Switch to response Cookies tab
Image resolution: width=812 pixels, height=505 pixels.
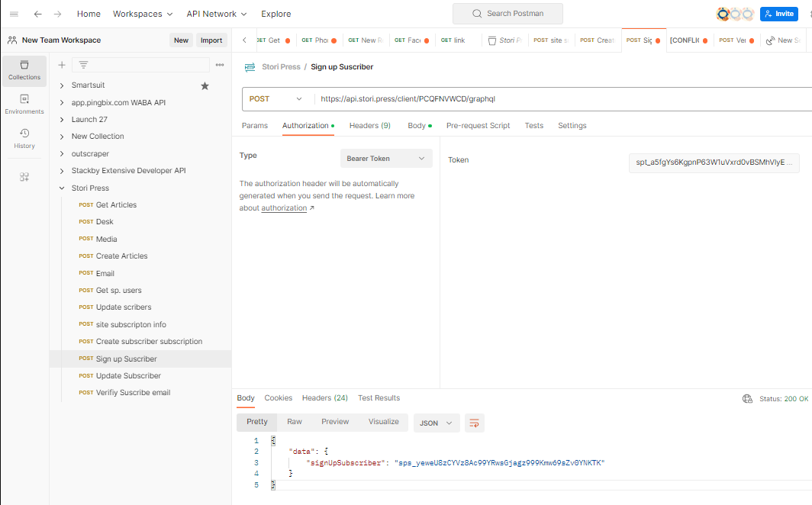[278, 398]
